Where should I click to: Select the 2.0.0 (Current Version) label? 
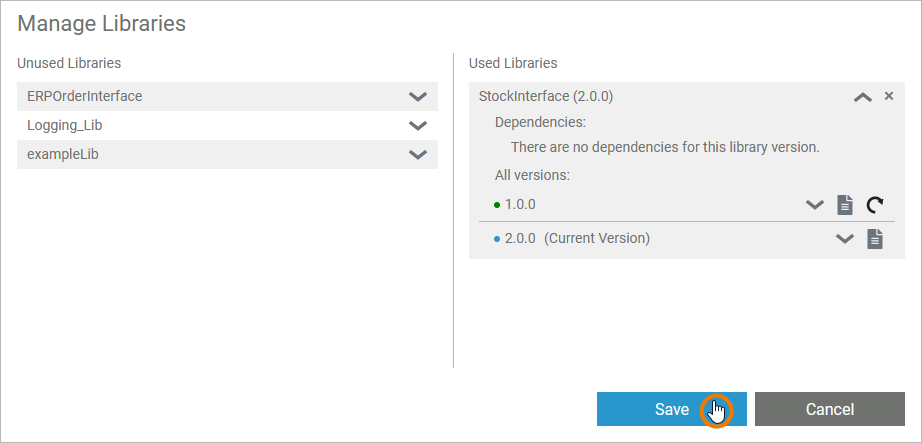pos(577,239)
